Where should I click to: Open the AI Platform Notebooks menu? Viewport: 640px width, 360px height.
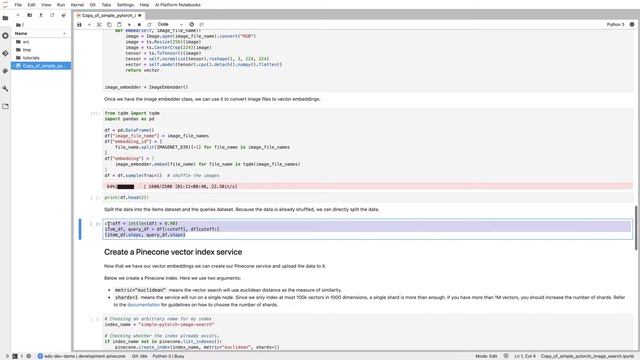pos(178,5)
